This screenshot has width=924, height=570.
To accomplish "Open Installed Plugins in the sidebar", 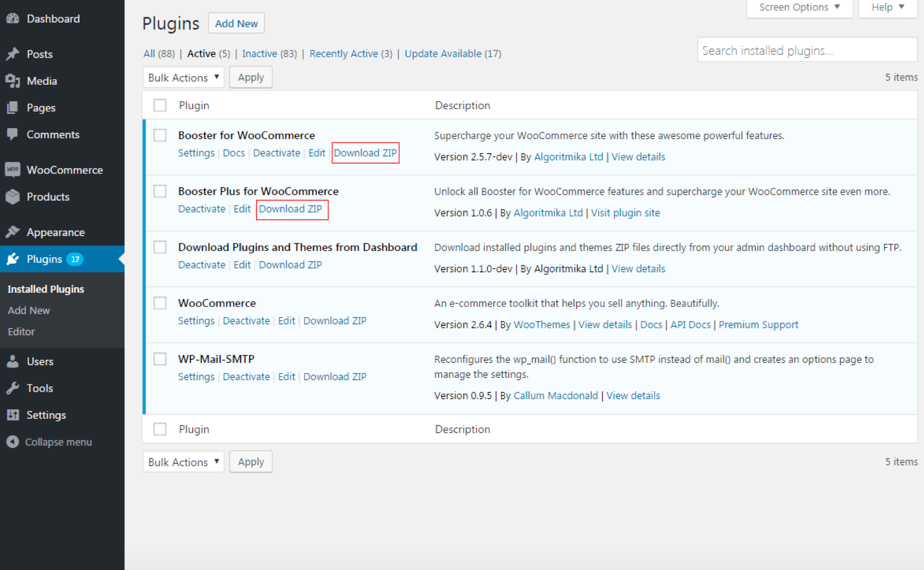I will click(x=45, y=289).
